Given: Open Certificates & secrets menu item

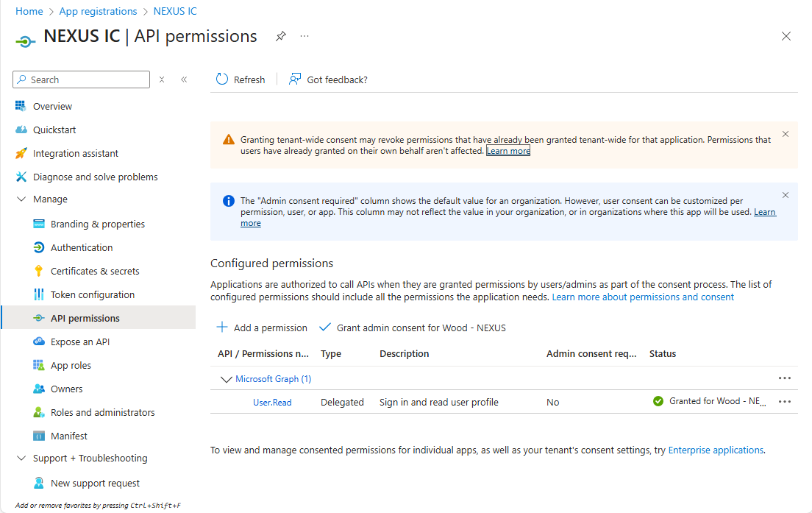Looking at the screenshot, I should 95,271.
